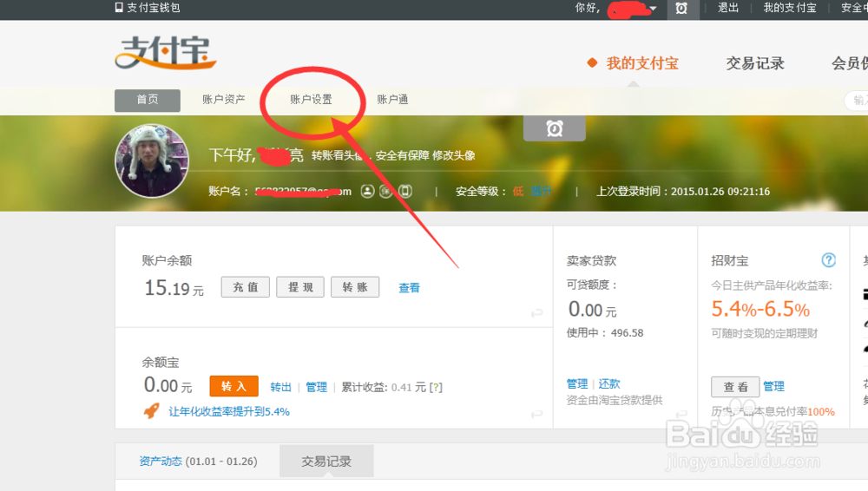The width and height of the screenshot is (868, 491).
Task: Click the flip arrow in 账户余额 panel
Action: click(536, 313)
